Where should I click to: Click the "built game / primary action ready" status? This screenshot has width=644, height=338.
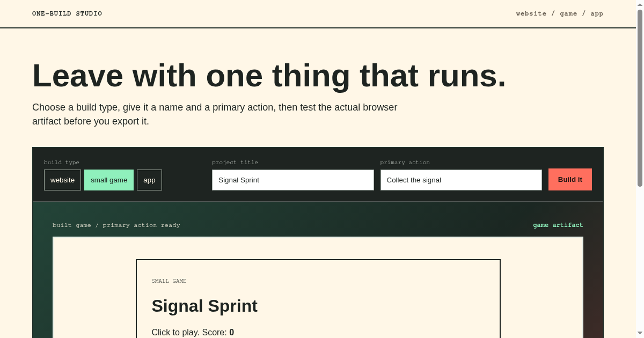tap(116, 225)
